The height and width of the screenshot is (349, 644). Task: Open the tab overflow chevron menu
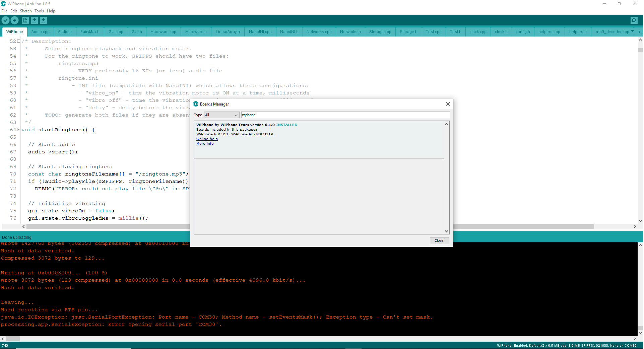[x=632, y=31]
